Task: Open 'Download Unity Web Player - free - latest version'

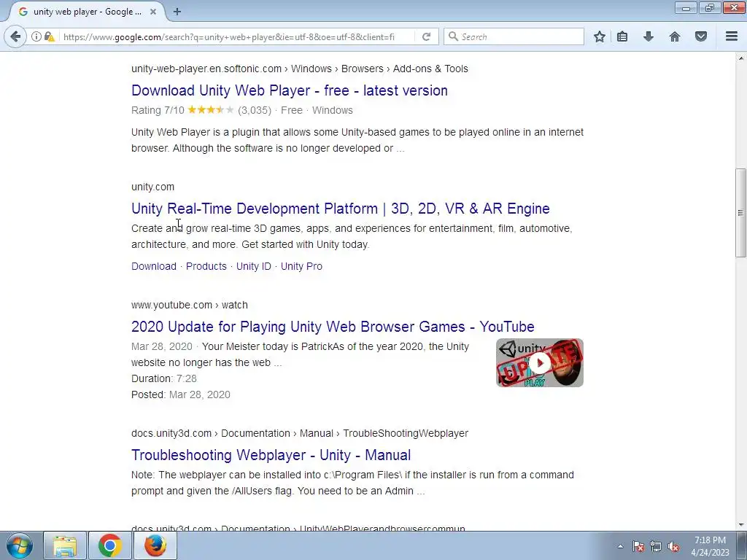Action: pos(290,90)
